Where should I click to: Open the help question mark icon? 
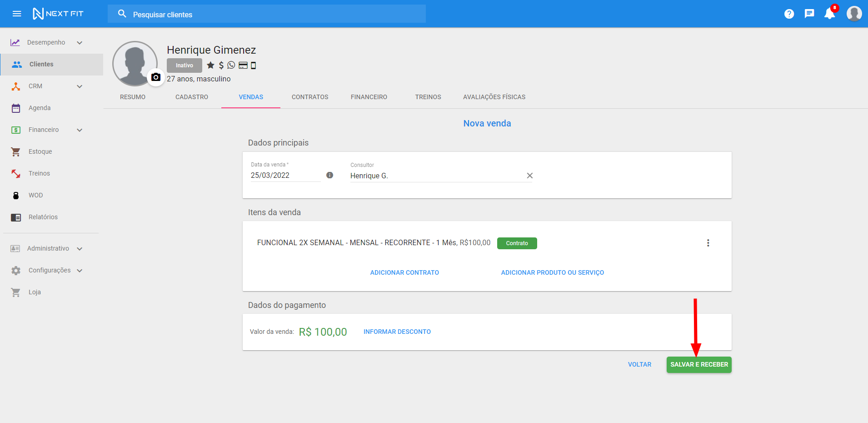pyautogui.click(x=789, y=14)
